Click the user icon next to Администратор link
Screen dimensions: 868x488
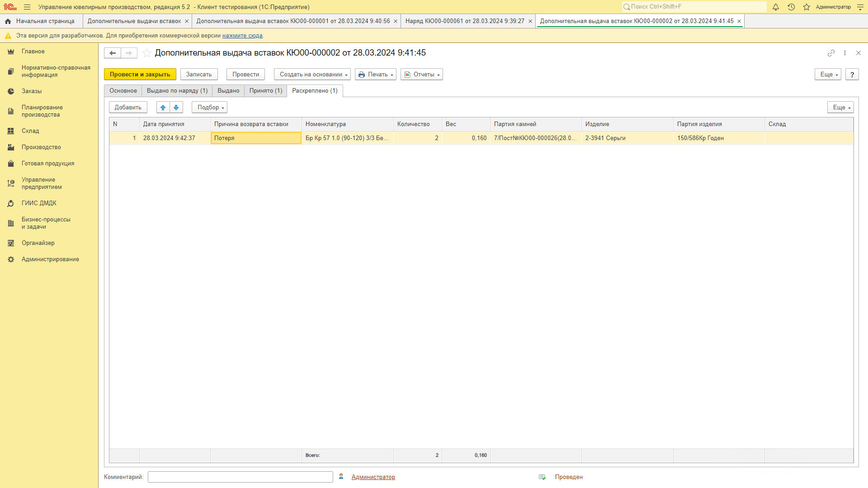tap(341, 477)
